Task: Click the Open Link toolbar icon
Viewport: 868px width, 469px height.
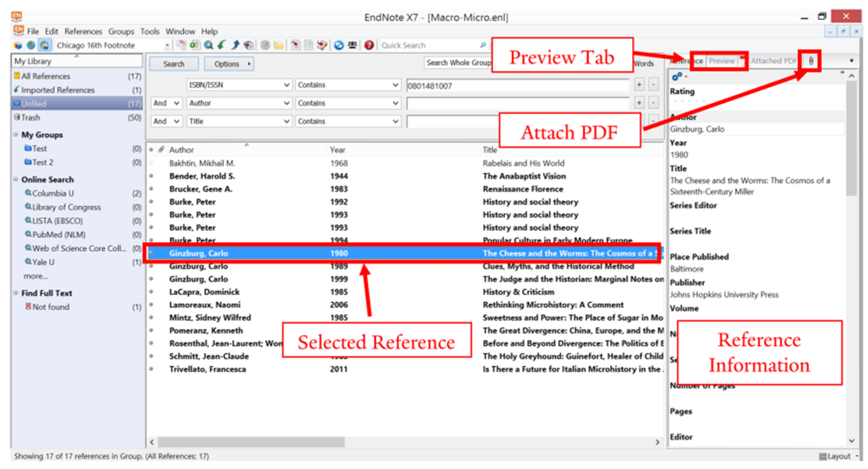Action: (x=265, y=45)
